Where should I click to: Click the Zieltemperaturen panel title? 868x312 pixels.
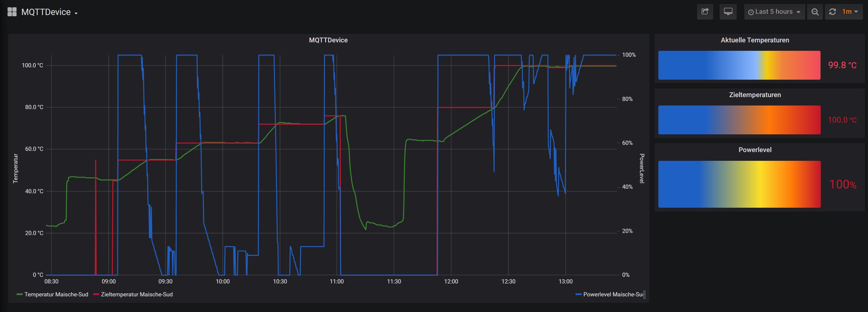[x=754, y=95]
